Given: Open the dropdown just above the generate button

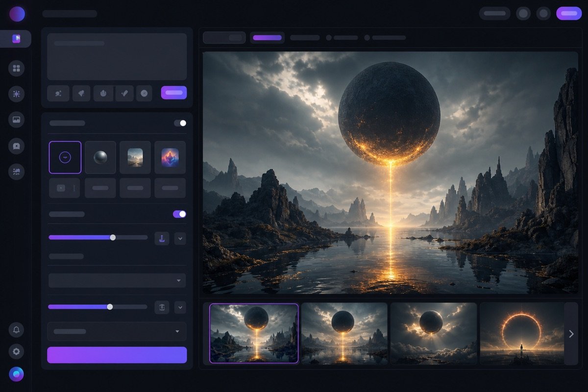Looking at the screenshot, I should coord(117,331).
